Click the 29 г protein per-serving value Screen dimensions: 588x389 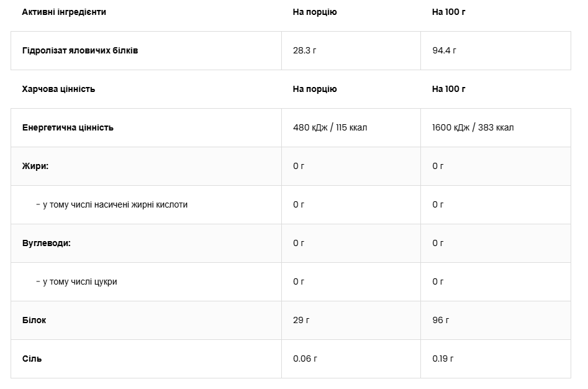coord(301,320)
